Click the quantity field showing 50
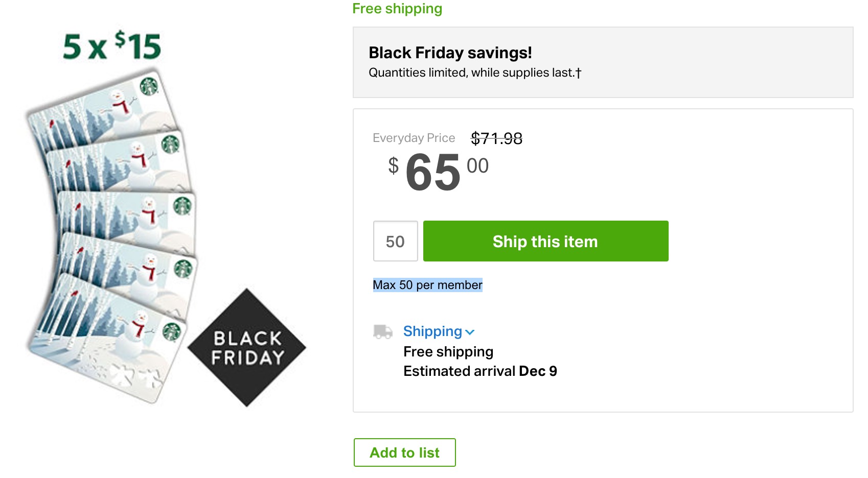Viewport: 868px width, 478px height. click(395, 241)
